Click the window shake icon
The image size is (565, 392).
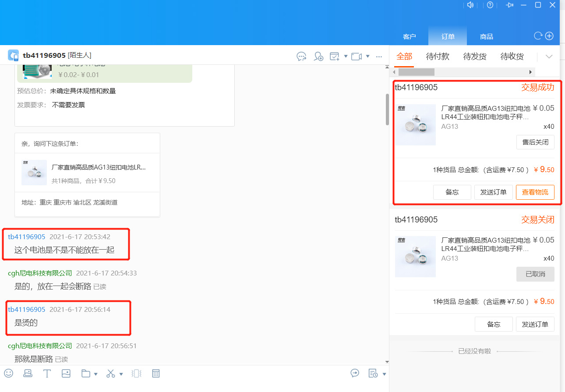coord(136,374)
